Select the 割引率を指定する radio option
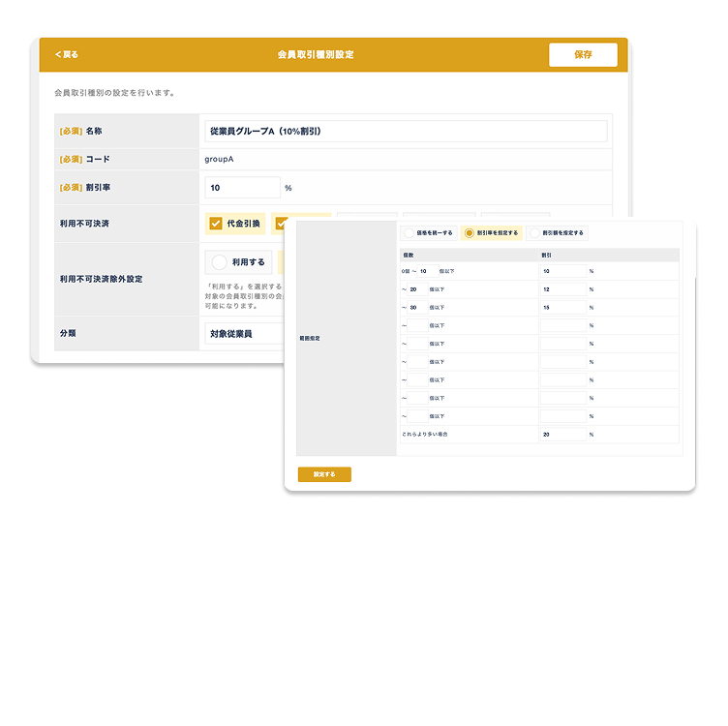 point(470,233)
